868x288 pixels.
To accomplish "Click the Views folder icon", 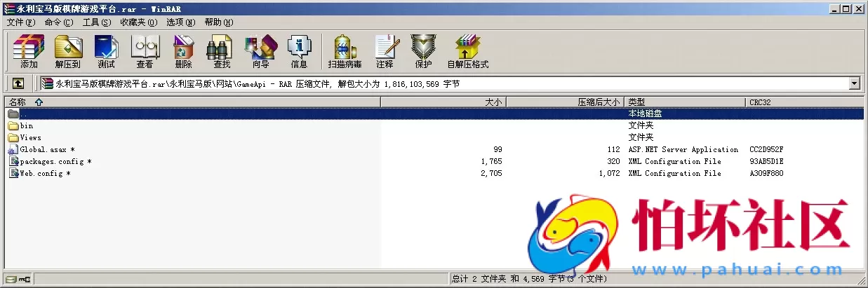I will coord(13,137).
